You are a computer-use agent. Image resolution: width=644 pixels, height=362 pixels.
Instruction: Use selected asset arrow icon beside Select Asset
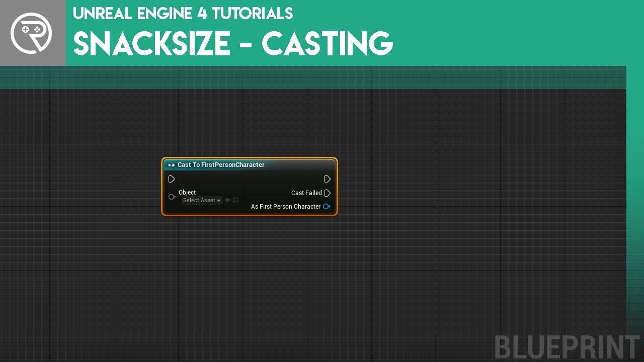click(228, 200)
